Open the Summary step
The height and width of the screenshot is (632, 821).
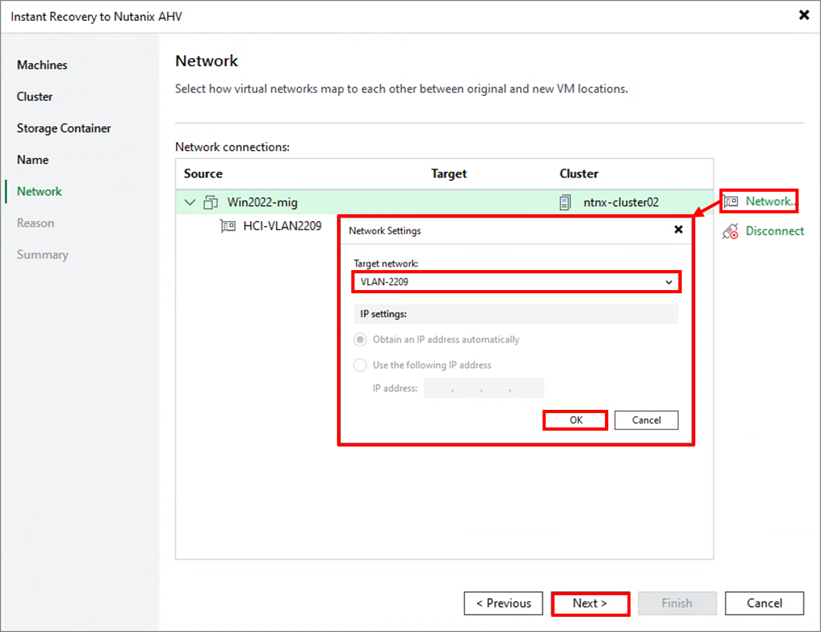point(42,255)
